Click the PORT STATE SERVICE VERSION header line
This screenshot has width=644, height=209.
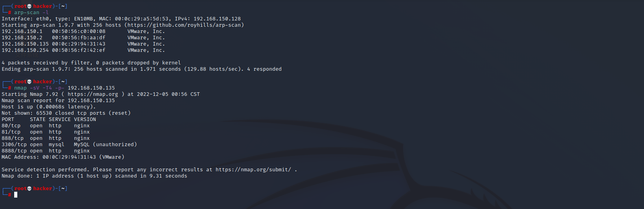(49, 119)
